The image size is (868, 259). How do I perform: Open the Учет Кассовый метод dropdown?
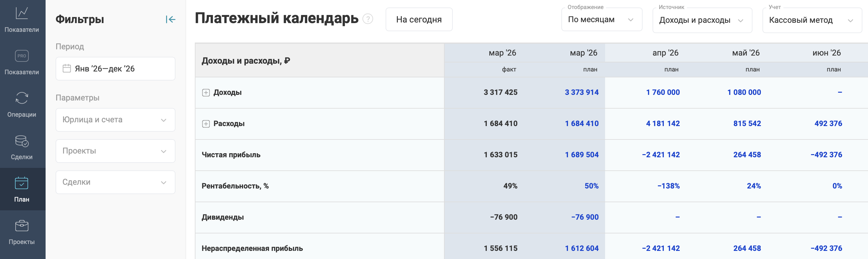click(x=811, y=21)
